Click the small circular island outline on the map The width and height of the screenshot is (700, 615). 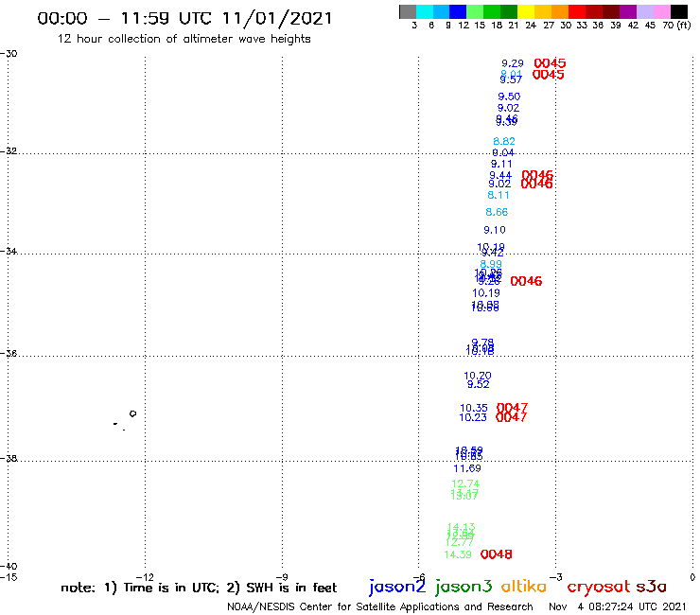132,413
